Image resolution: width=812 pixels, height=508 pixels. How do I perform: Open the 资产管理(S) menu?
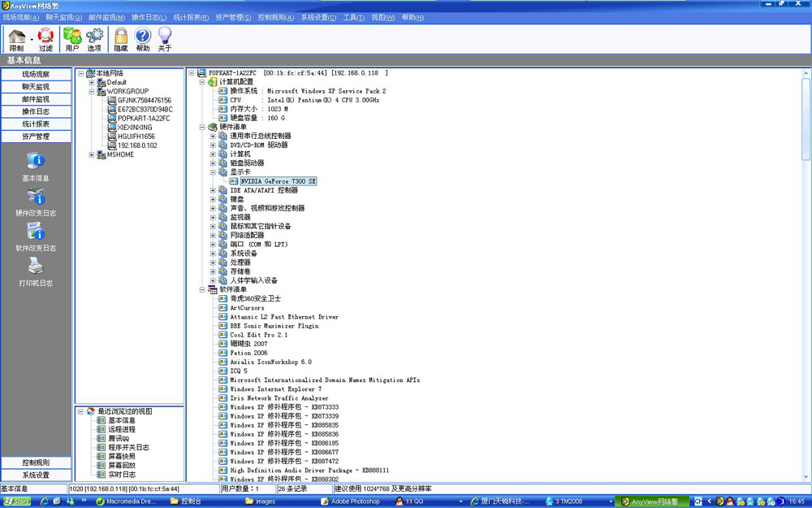(233, 18)
